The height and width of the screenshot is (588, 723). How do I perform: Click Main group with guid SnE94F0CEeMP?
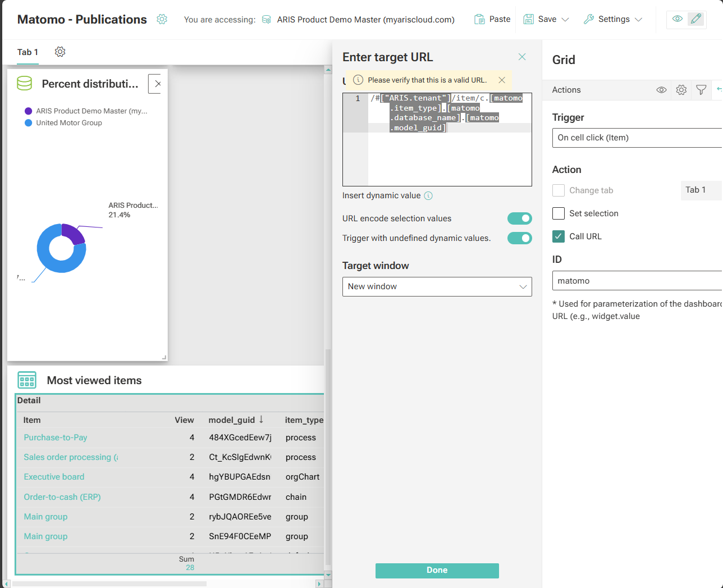click(45, 536)
